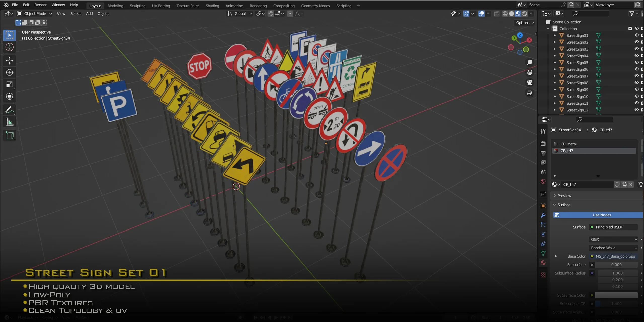Click the Use Nodes button
Viewport: 644px width, 322px height.
[x=601, y=215]
